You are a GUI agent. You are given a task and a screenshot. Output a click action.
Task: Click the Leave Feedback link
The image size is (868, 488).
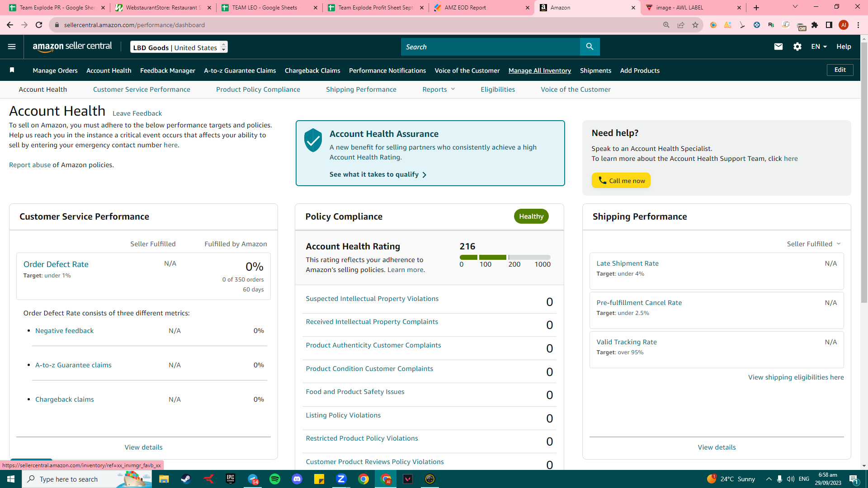pyautogui.click(x=137, y=113)
